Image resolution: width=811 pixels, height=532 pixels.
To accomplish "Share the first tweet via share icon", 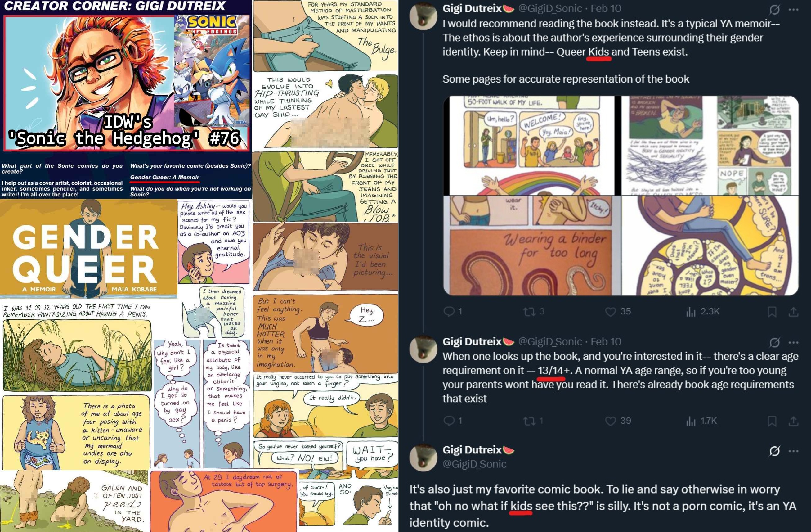I will [x=793, y=312].
